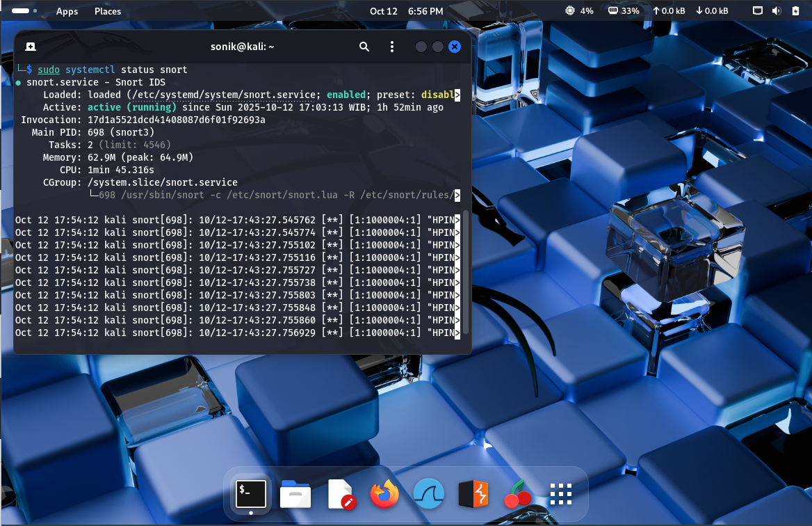Show all applications grid

pyautogui.click(x=561, y=494)
